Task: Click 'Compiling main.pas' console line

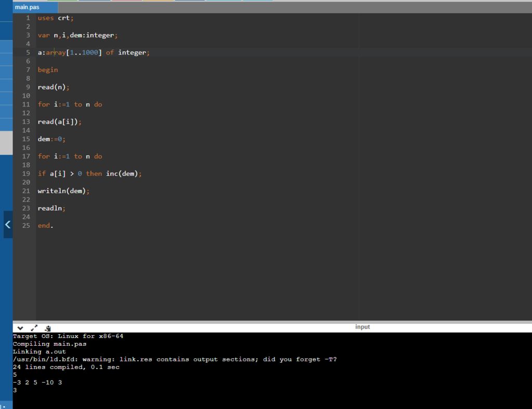Action: (x=49, y=344)
